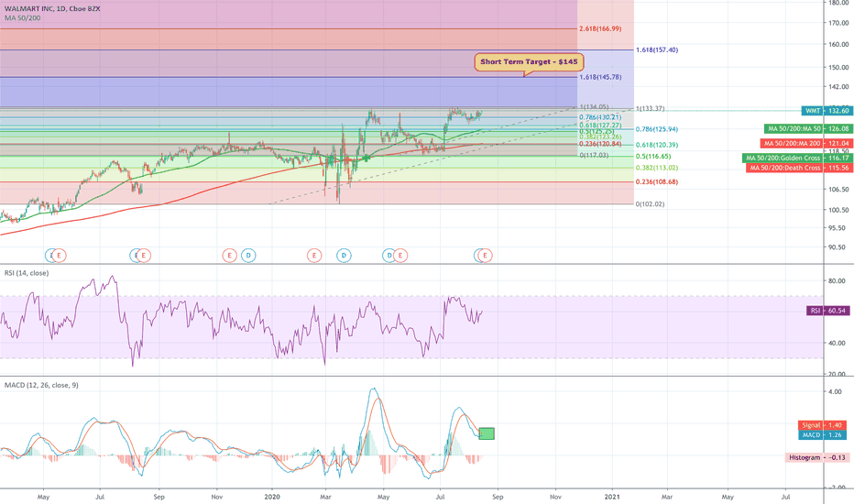854x504 pixels.
Task: Click the 2020 label on the time axis
Action: (x=272, y=497)
